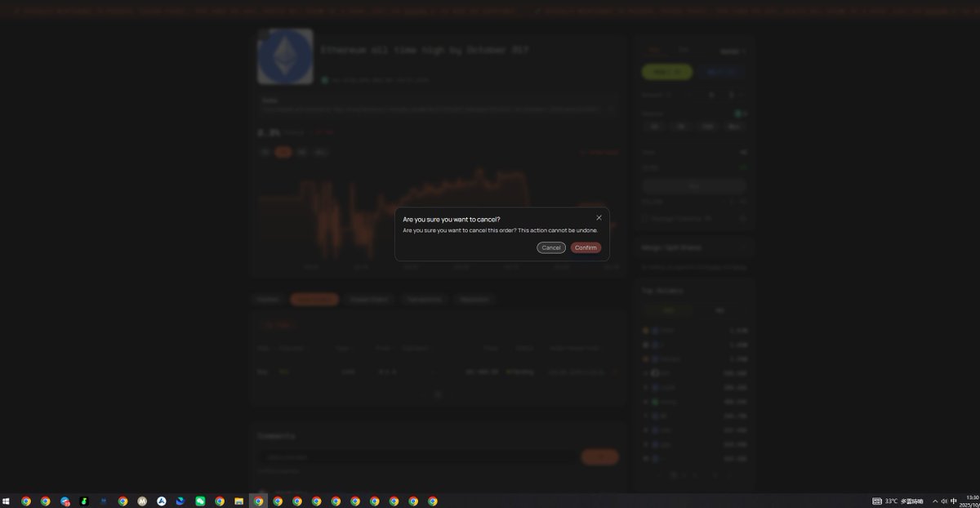This screenshot has height=508, width=980.
Task: Click the Cancel button in the dialog
Action: tap(551, 247)
